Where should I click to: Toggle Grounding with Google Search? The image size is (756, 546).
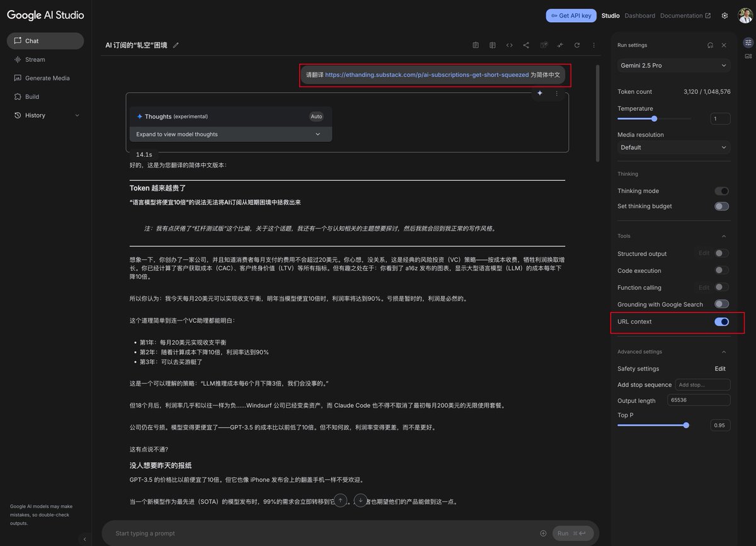coord(721,304)
